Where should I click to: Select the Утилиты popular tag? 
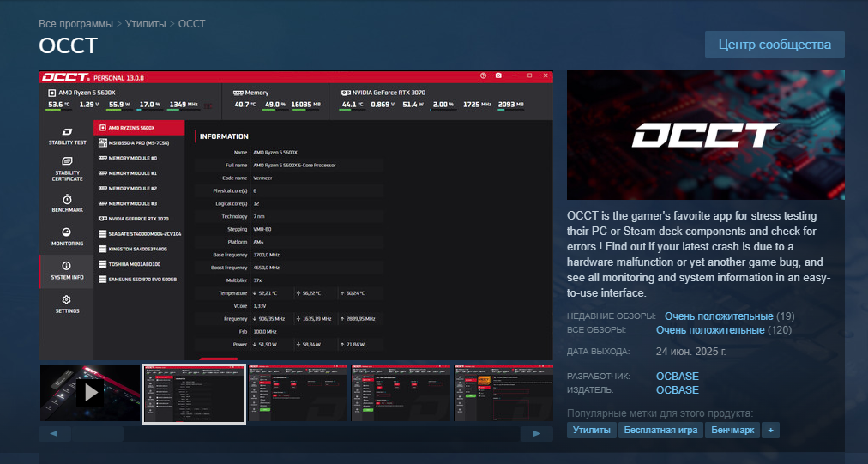pyautogui.click(x=591, y=430)
